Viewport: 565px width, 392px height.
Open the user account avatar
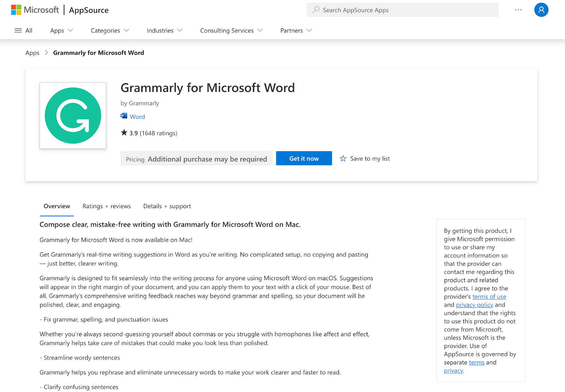coord(541,10)
